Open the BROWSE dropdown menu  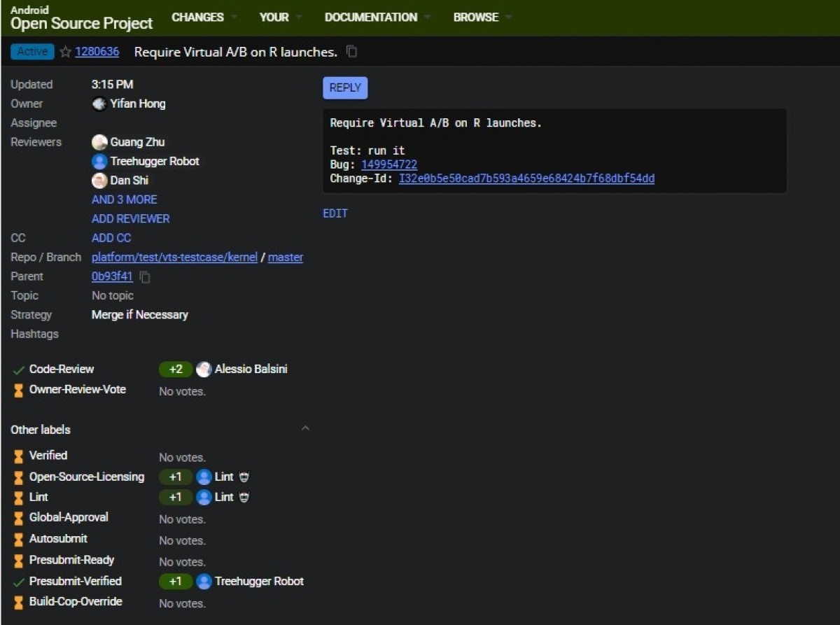tap(482, 17)
